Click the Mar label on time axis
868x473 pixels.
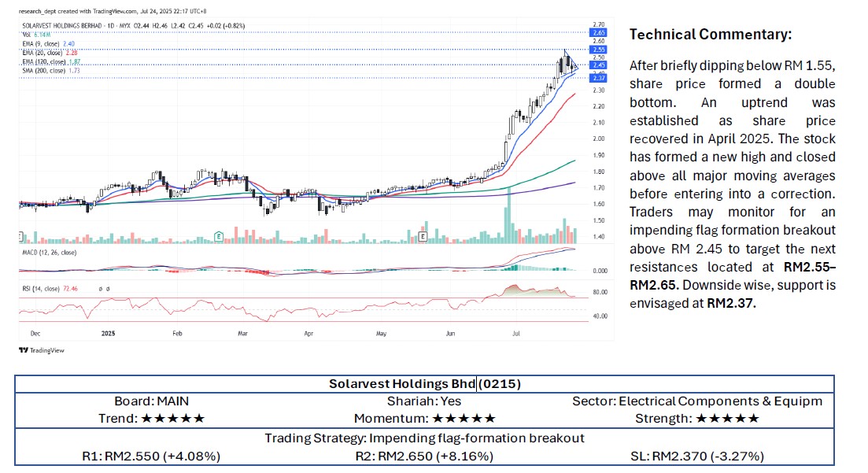[242, 334]
